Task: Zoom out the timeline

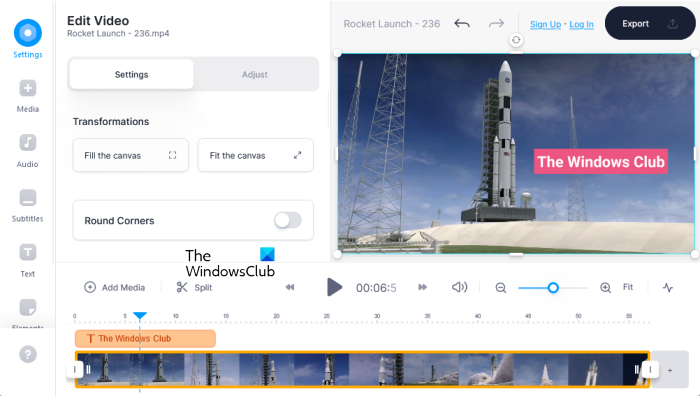Action: point(501,288)
